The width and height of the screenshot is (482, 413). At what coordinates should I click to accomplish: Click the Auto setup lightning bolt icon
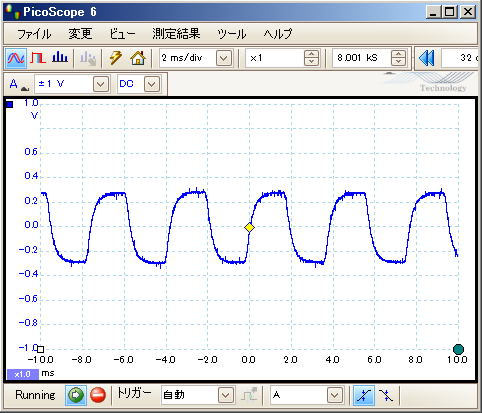coord(116,58)
